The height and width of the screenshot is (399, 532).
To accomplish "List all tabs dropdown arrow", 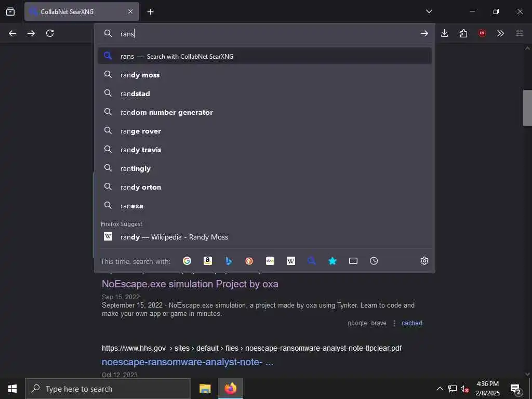I will click(x=429, y=11).
